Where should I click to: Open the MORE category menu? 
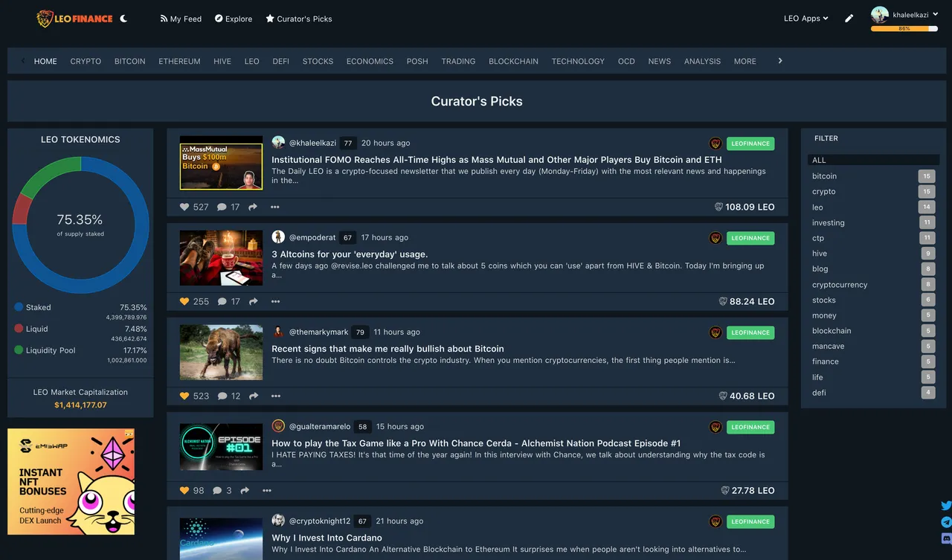(744, 61)
